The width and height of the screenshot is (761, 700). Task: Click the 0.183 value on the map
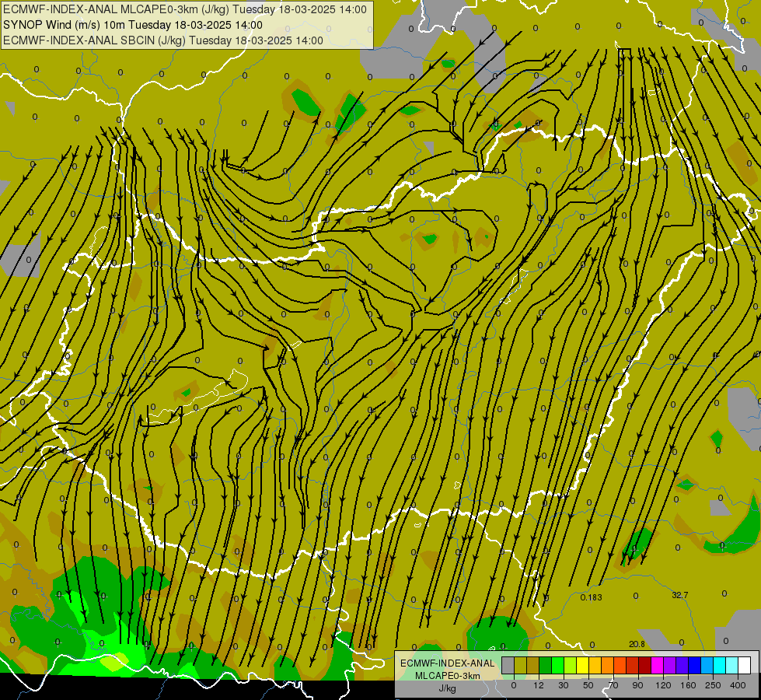591,597
